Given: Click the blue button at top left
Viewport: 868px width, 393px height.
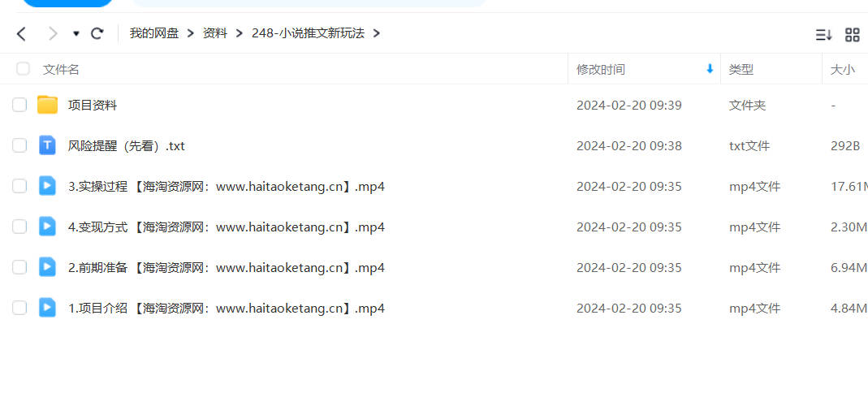Looking at the screenshot, I should [x=67, y=3].
